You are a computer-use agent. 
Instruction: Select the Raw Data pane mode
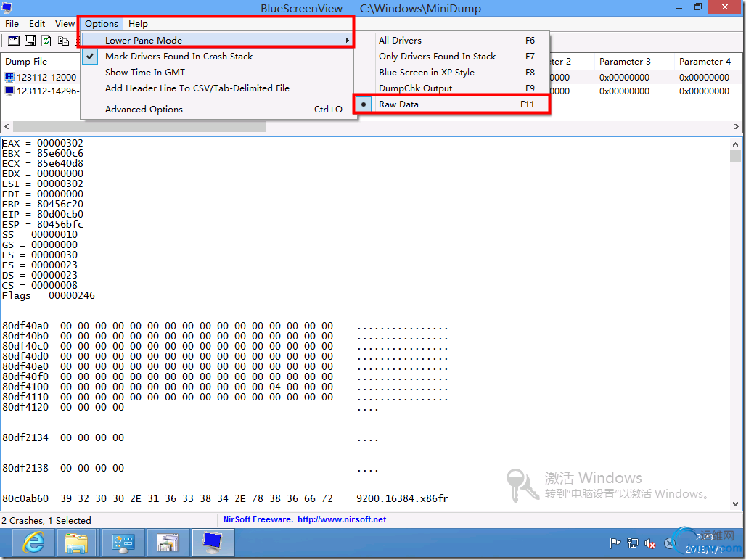452,104
